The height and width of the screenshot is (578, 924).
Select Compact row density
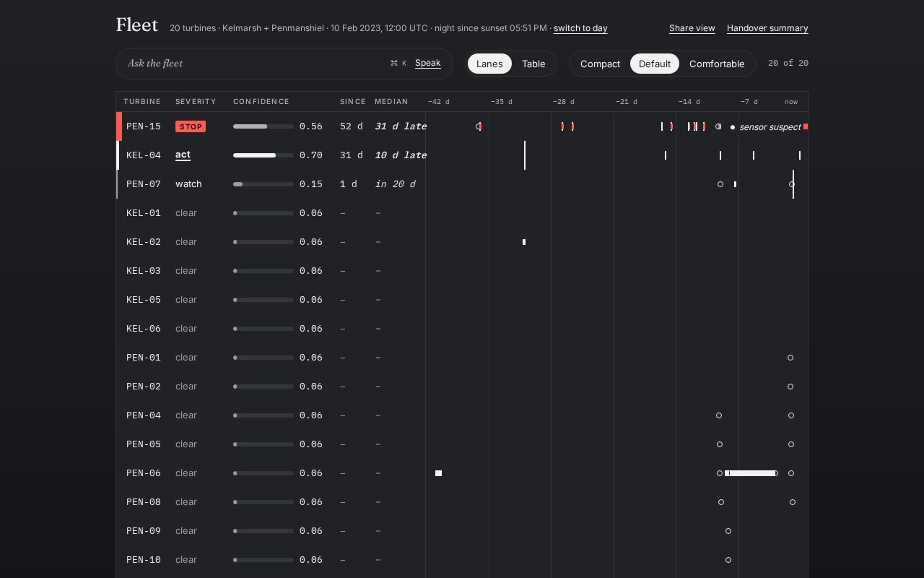tap(600, 64)
